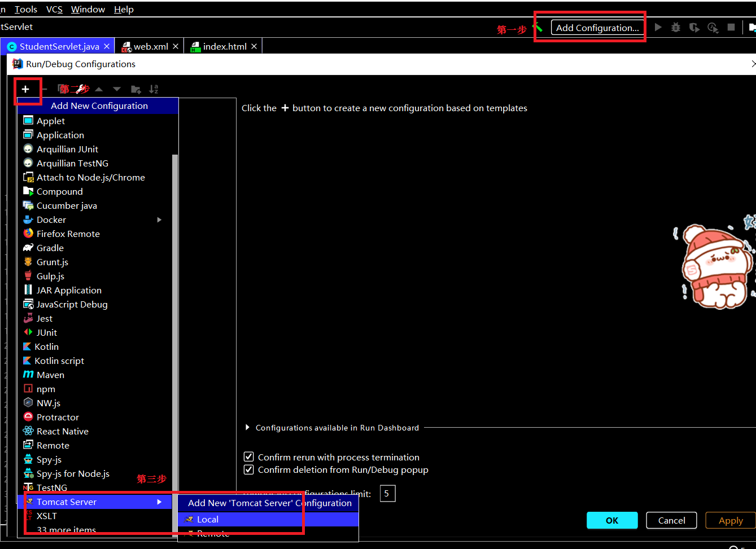Open the Tools menu
Viewport: 756px width, 549px height.
(x=26, y=9)
